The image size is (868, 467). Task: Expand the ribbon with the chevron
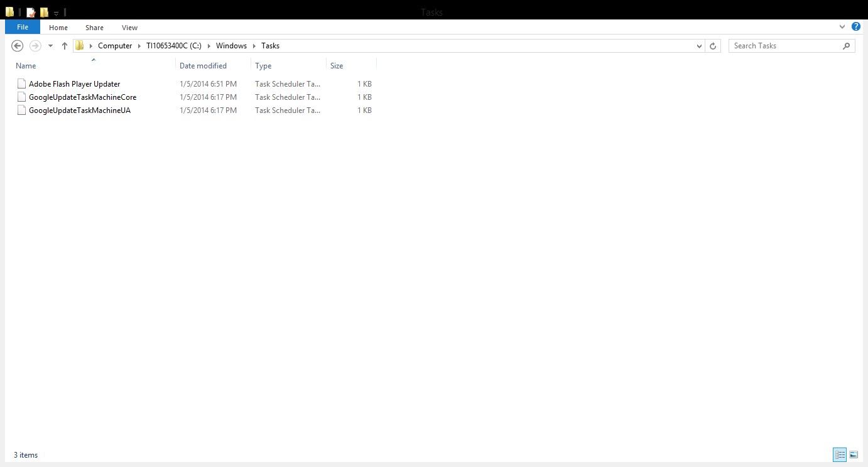click(x=842, y=27)
